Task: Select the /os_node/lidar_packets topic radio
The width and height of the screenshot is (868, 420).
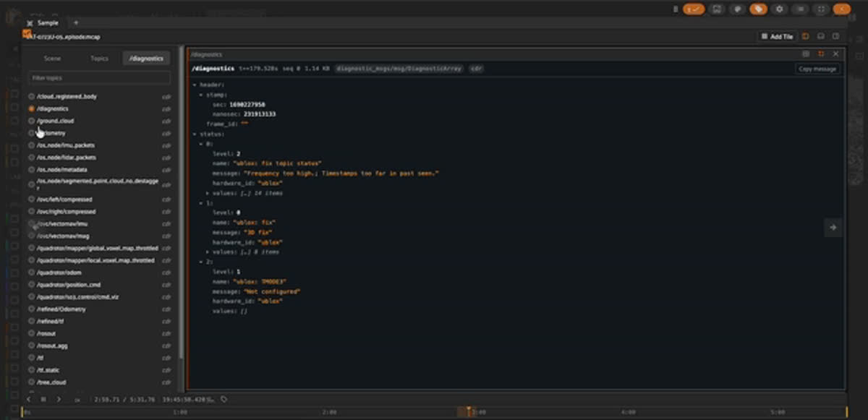Action: point(32,158)
